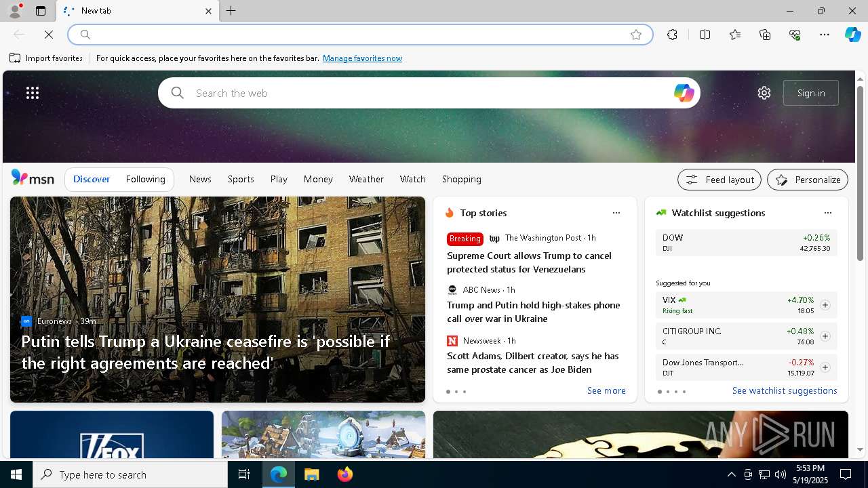
Task: Open the Putin ceasefire headline story
Action: 205,352
